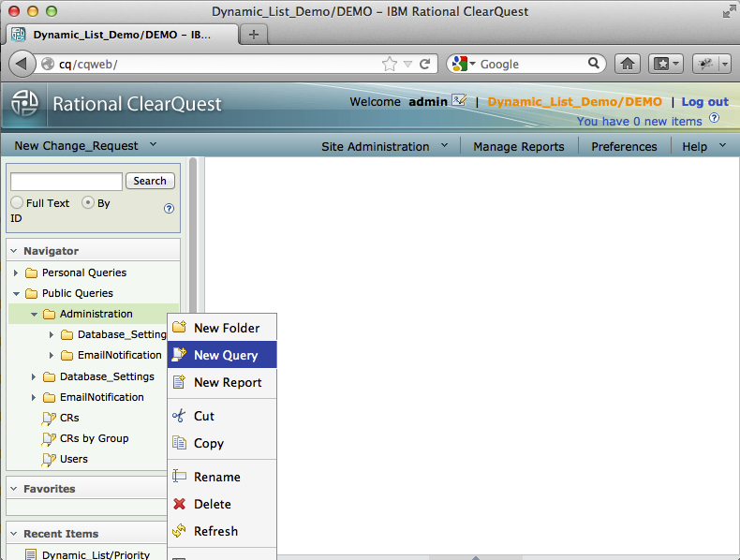Click the Log out link
This screenshot has height=560, width=740.
pos(704,101)
